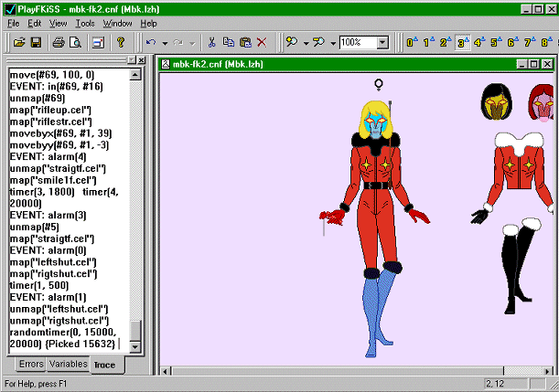Image resolution: width=559 pixels, height=392 pixels.
Task: Expand the zoom-in magnifier dropdown arrow
Action: 306,42
